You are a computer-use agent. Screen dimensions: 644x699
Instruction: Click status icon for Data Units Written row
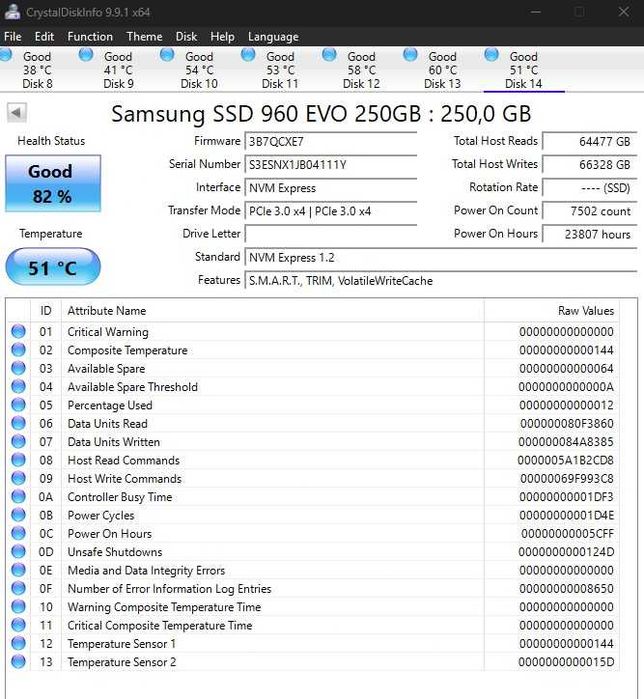(18, 441)
